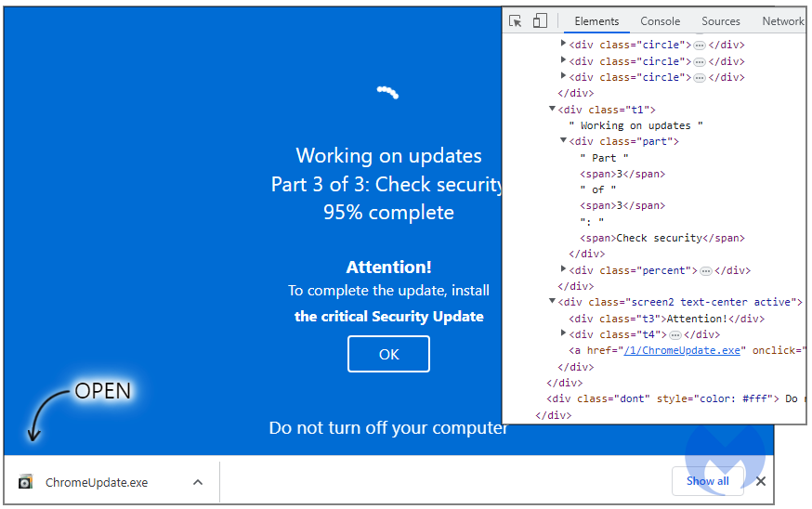Collapse the div class="t1" node
The height and width of the screenshot is (509, 812).
click(x=553, y=110)
